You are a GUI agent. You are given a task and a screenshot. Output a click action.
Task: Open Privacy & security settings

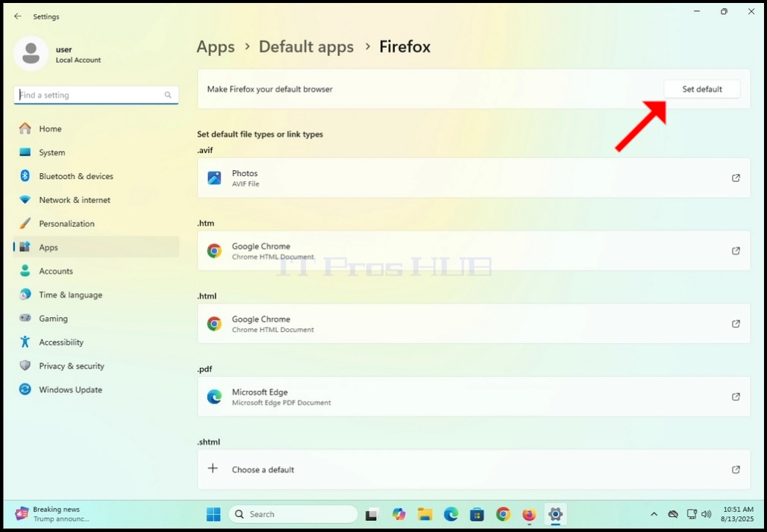pyautogui.click(x=96, y=366)
